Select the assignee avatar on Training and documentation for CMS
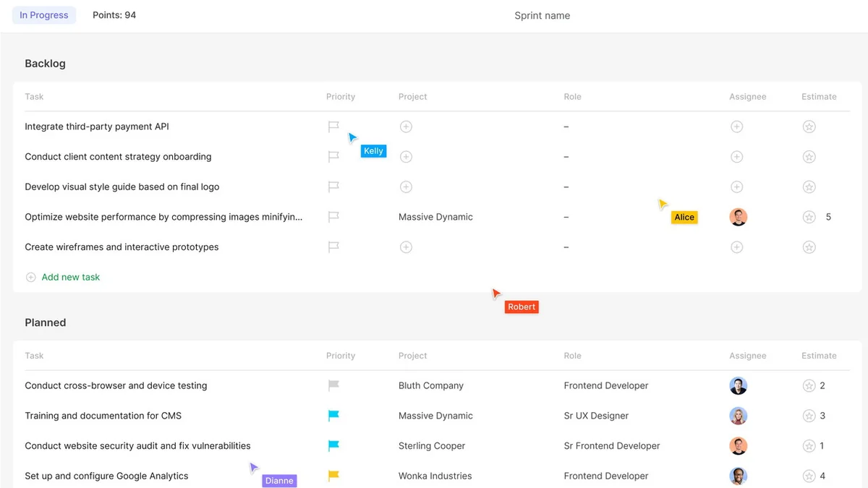 738,416
